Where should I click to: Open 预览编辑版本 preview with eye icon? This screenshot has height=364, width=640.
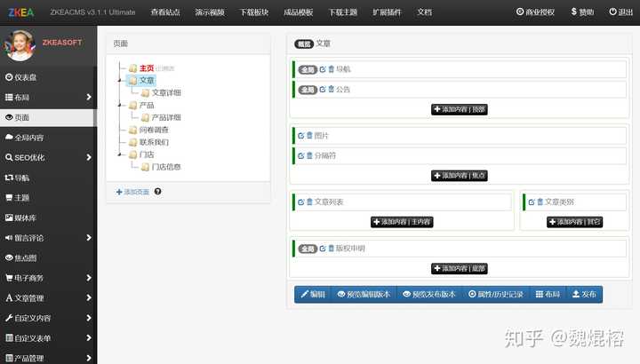click(364, 294)
